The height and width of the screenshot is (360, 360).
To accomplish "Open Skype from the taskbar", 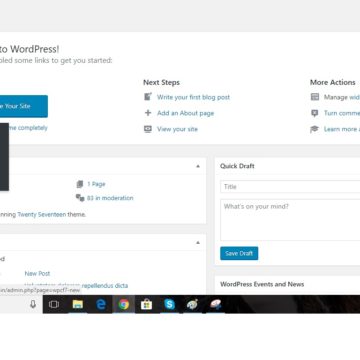I will pos(169,304).
